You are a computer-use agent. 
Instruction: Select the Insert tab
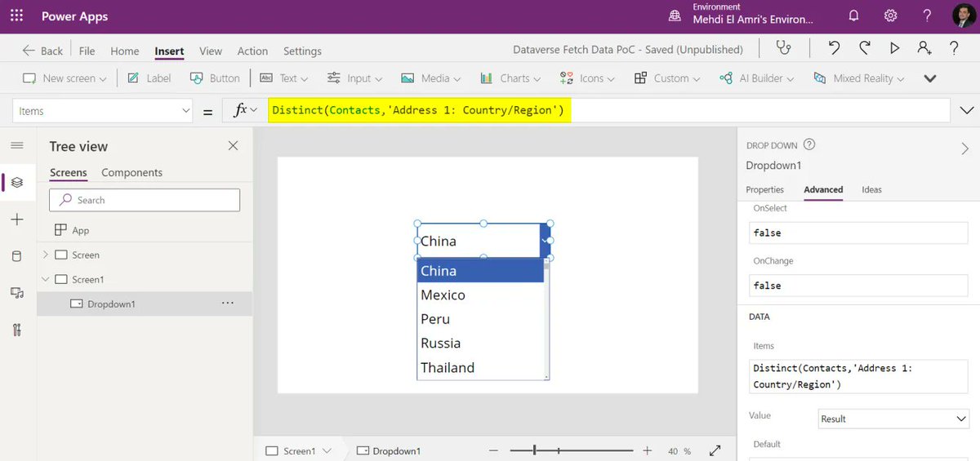169,51
